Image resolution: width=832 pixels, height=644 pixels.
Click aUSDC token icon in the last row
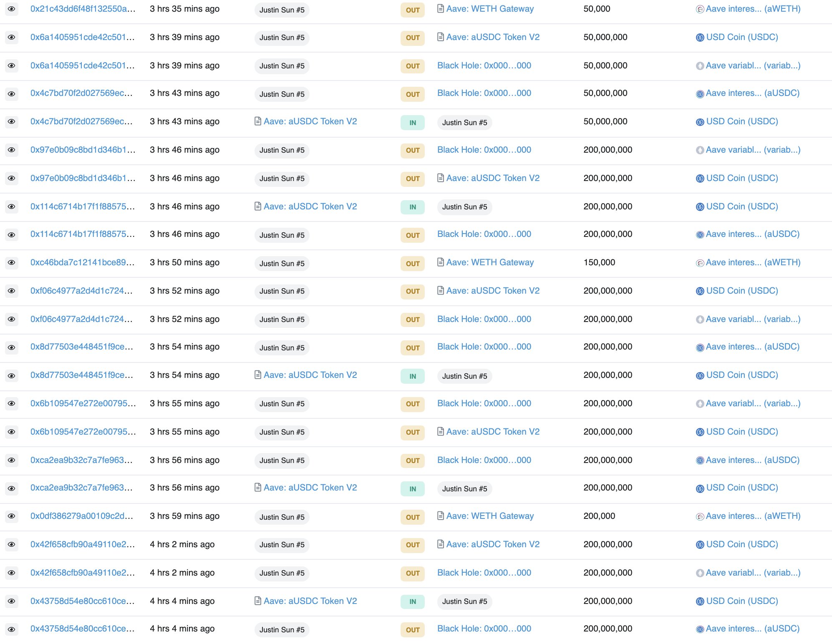[x=700, y=629]
